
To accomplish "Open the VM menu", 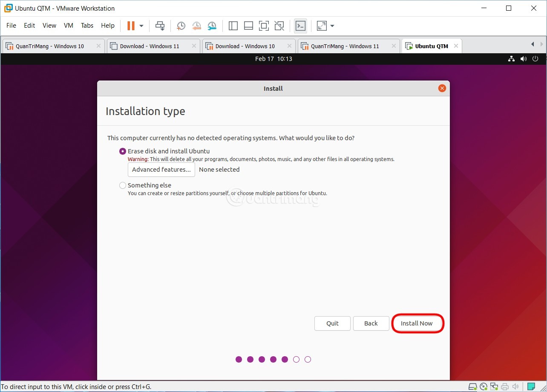I will (69, 26).
